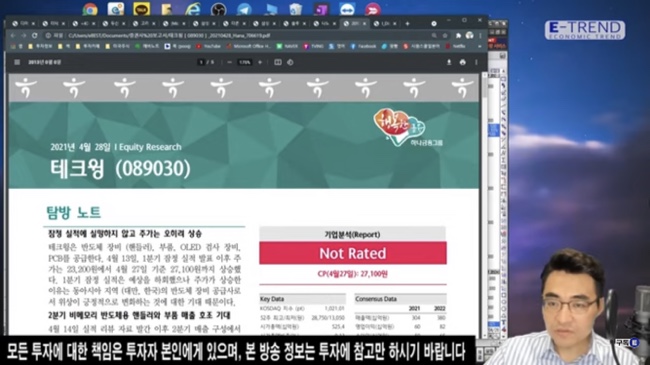Zoom in on the PDF document
This screenshot has width=650, height=365.
[260, 62]
